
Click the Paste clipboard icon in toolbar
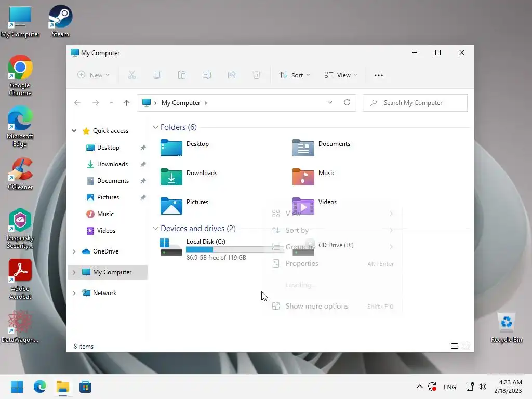(x=182, y=75)
